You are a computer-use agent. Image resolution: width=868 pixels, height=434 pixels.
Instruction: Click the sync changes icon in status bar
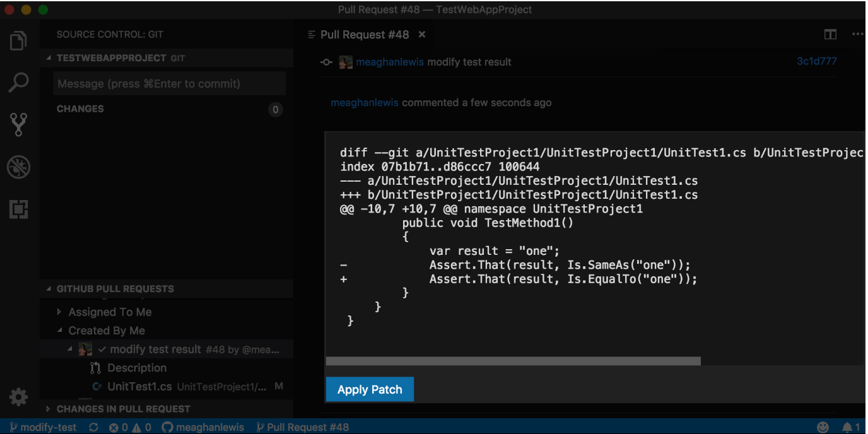(x=93, y=427)
